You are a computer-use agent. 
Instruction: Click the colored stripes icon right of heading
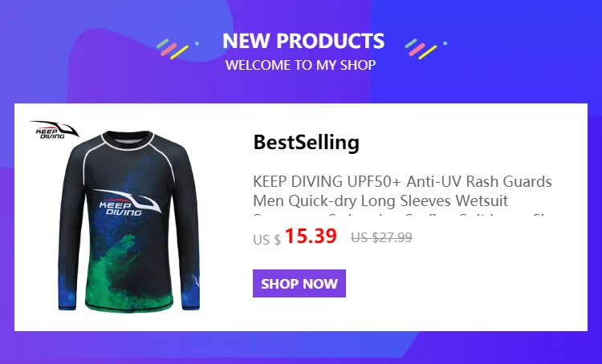point(421,49)
